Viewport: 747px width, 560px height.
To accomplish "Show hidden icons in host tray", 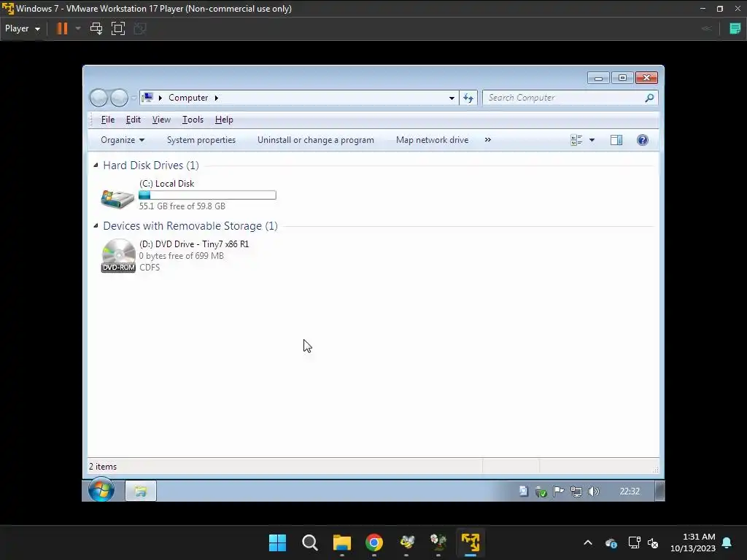I will [588, 542].
